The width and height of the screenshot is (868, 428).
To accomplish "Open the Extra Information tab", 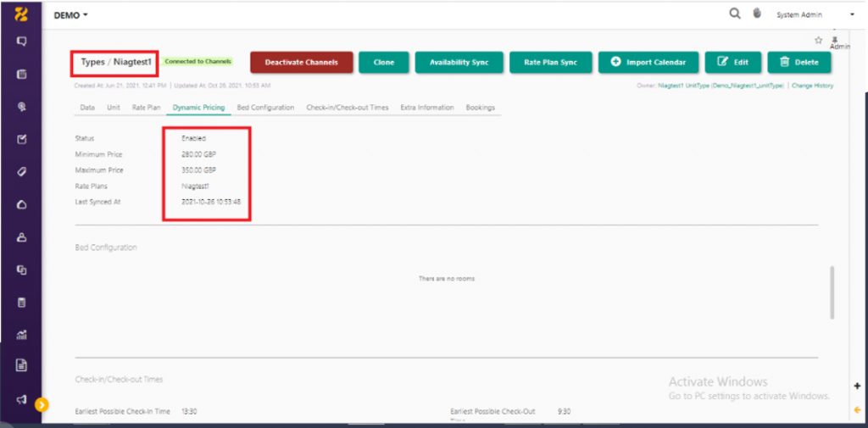I will tap(427, 108).
